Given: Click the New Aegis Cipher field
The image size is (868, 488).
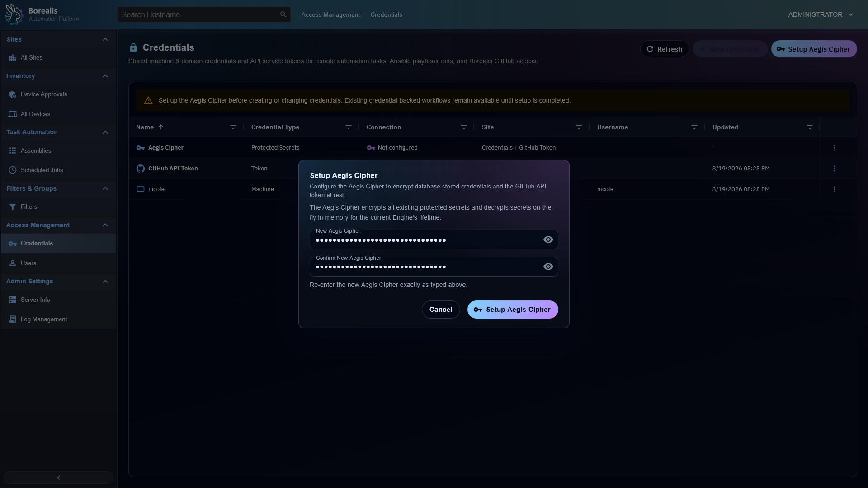Looking at the screenshot, I should pyautogui.click(x=434, y=239).
